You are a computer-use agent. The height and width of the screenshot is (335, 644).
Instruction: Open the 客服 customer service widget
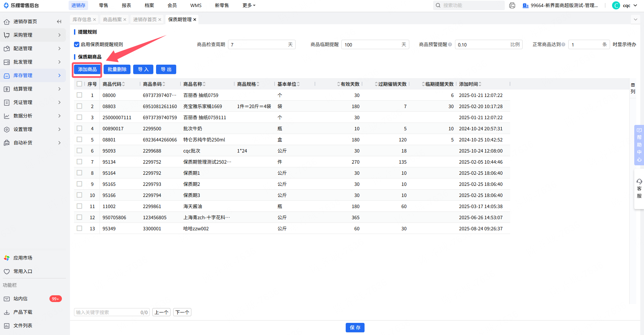(x=639, y=189)
